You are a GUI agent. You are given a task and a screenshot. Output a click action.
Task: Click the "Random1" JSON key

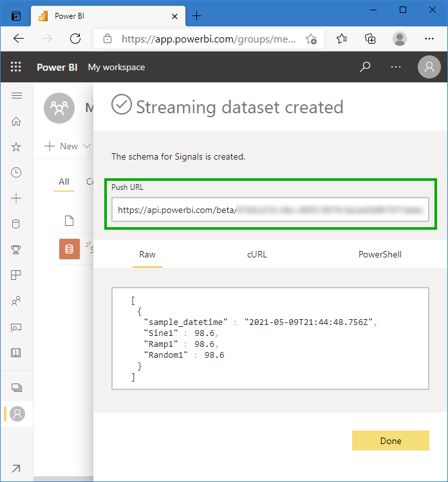point(166,355)
